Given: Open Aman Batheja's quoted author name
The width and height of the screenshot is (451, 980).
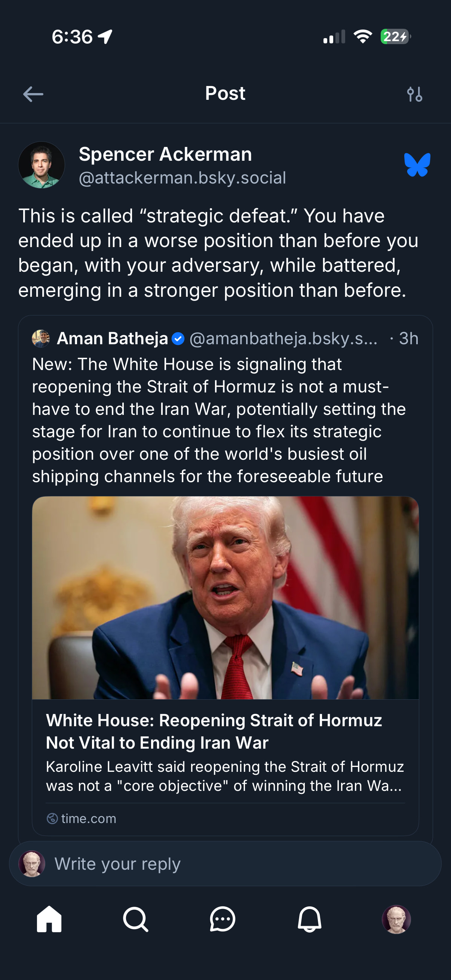Looking at the screenshot, I should coord(112,339).
